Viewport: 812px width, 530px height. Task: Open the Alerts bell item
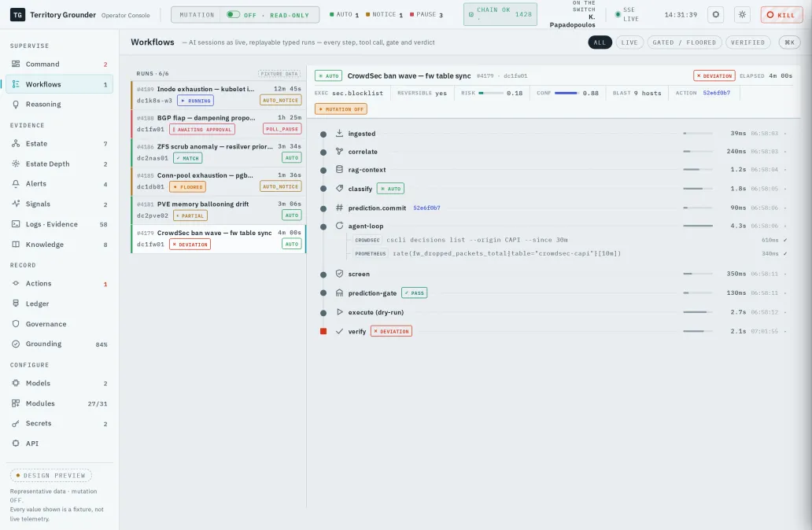tap(59, 184)
